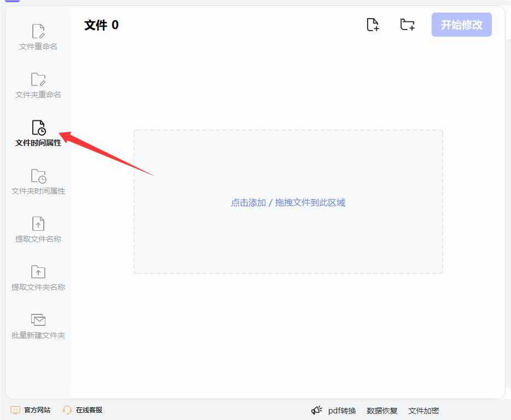The height and width of the screenshot is (420, 511).
Task: Open 文件夹时间属性 folder time attributes
Action: 38,182
